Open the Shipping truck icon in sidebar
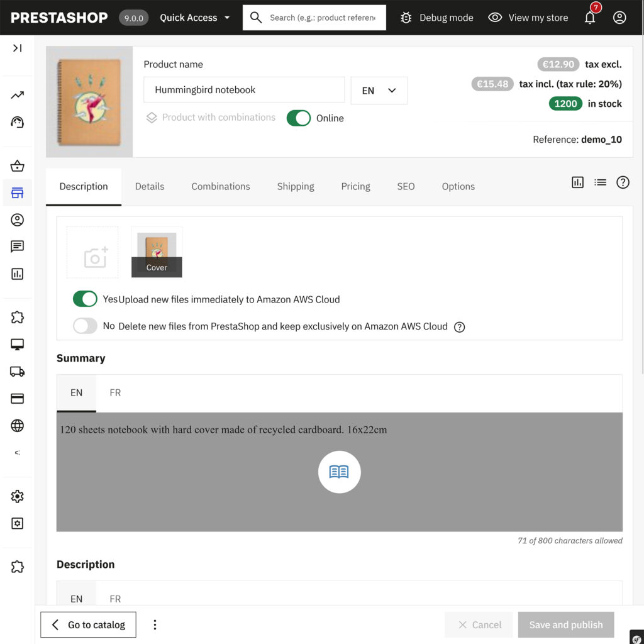644x644 pixels. click(x=17, y=371)
